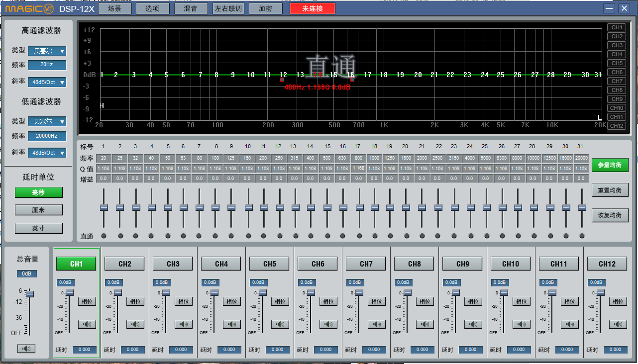This screenshot has width=638, height=364.
Task: Click gain cell for band 1
Action: point(104,178)
